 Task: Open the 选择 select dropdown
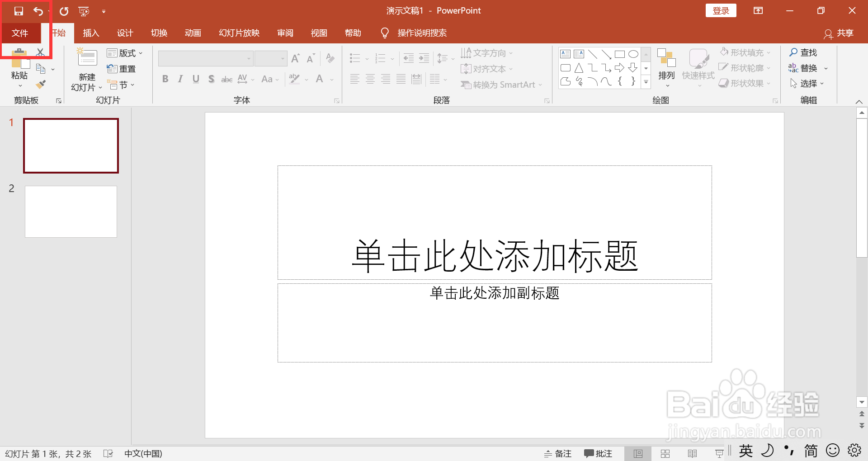[807, 84]
